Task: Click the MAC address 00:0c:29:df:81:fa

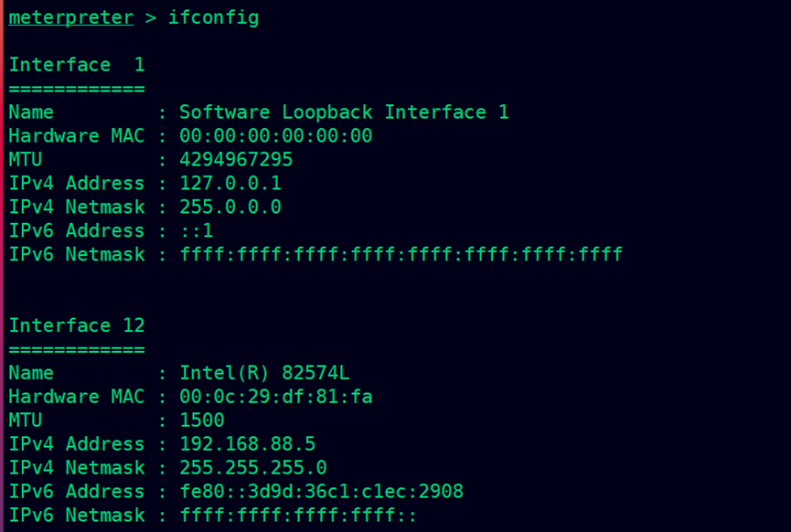Action: coord(276,397)
